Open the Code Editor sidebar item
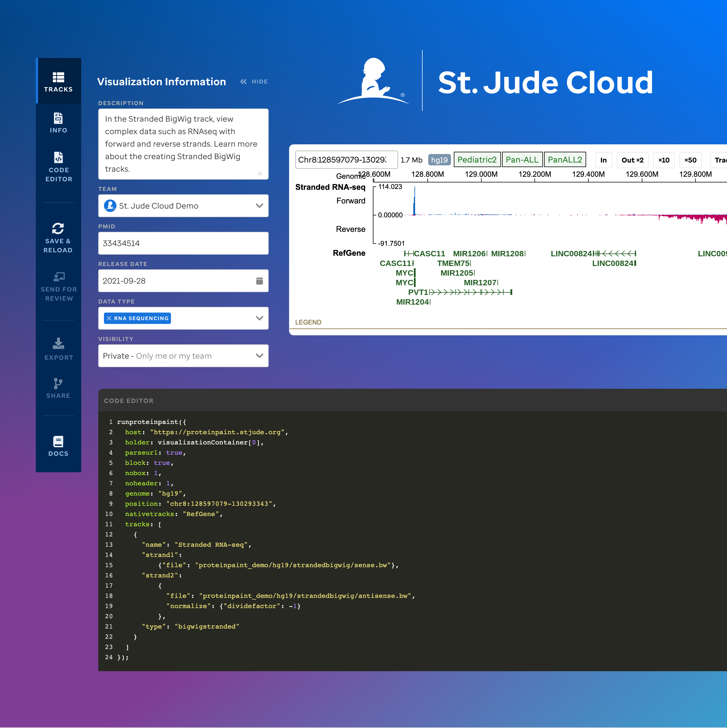This screenshot has width=727, height=728. (x=59, y=167)
